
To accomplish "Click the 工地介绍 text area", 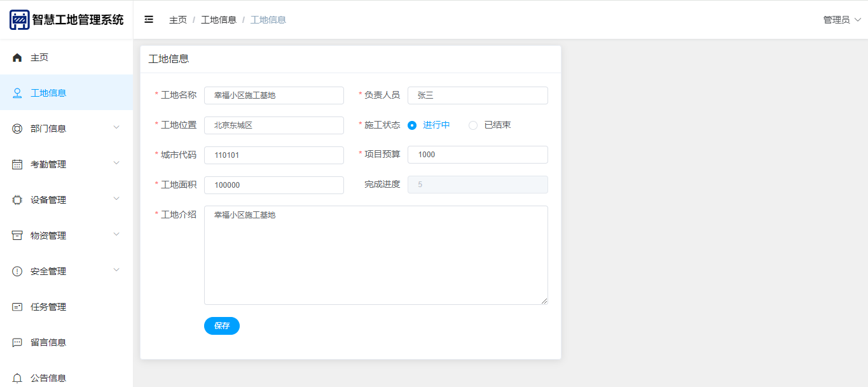I will tap(376, 255).
